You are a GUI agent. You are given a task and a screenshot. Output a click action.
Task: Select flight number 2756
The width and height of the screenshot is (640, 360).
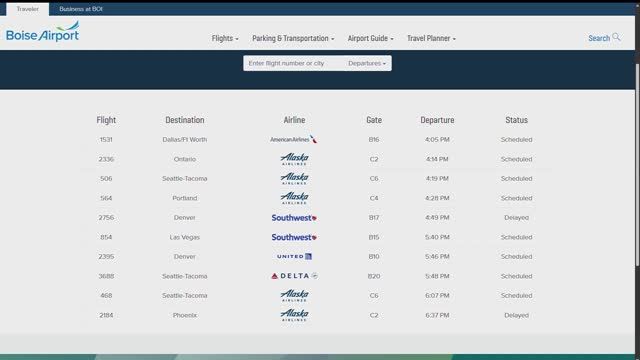click(x=106, y=218)
